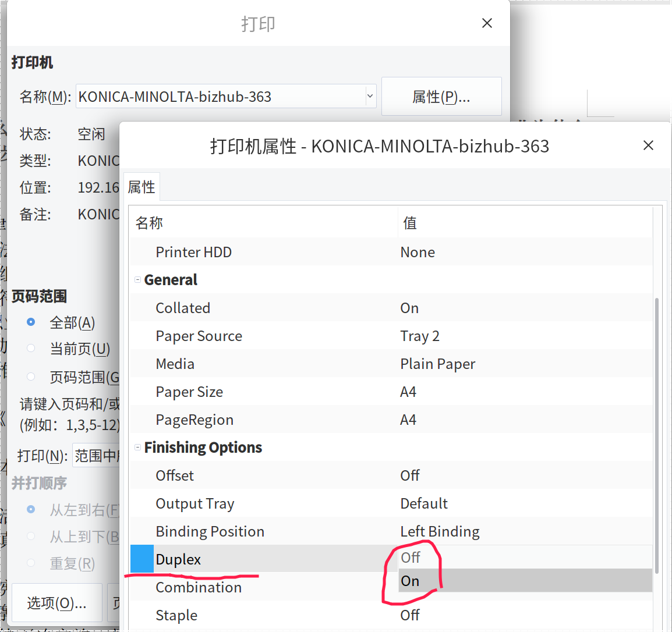The height and width of the screenshot is (632, 672).
Task: Click the Staple property row
Action: (x=391, y=615)
